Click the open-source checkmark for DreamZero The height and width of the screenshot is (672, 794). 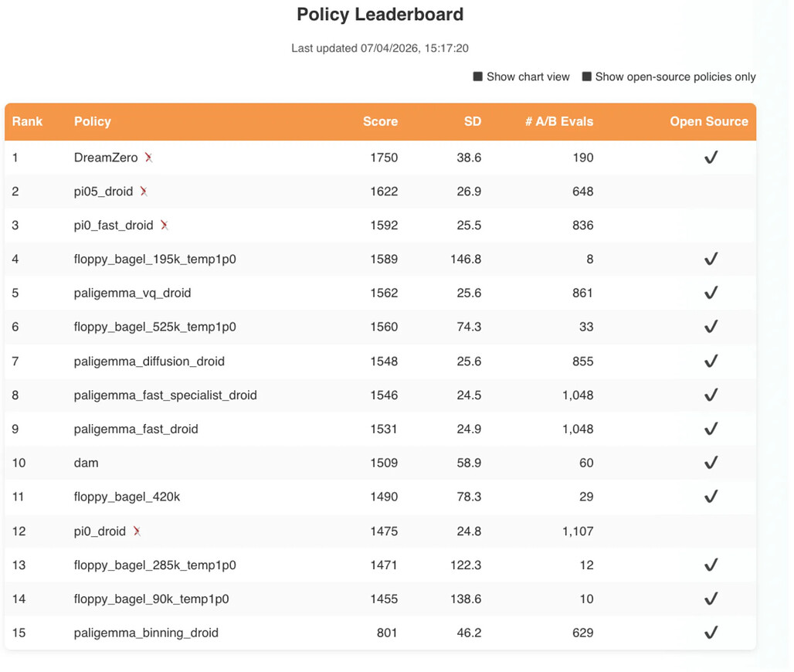(x=711, y=158)
